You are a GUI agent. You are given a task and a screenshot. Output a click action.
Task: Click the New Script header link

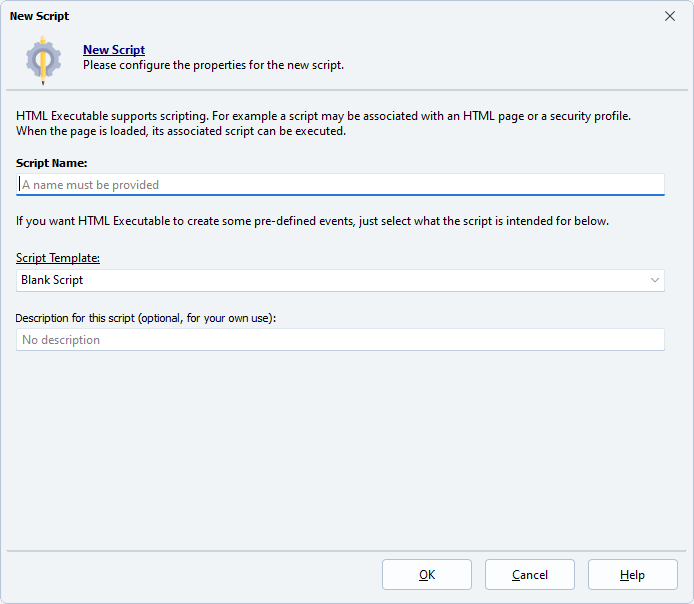point(113,50)
